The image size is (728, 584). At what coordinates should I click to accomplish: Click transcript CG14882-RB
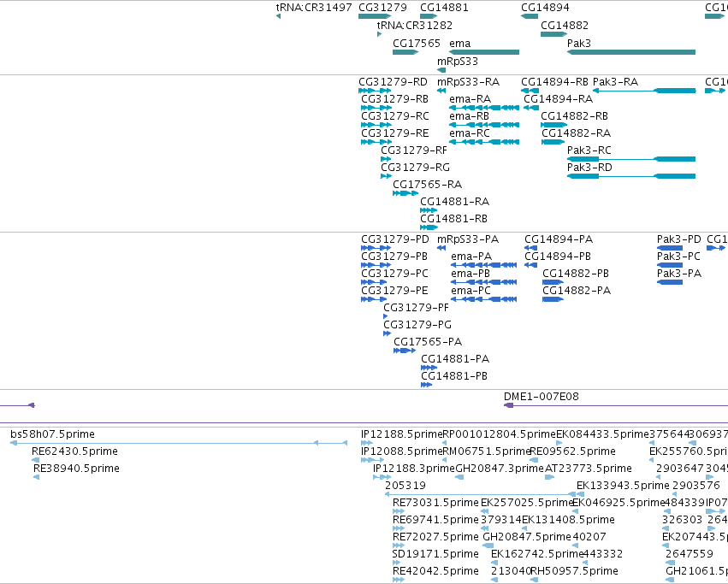(575, 116)
